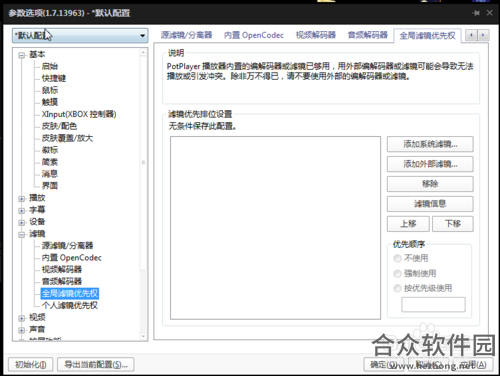Select the 按优先级使用 radio button
The height and width of the screenshot is (376, 500).
(397, 288)
